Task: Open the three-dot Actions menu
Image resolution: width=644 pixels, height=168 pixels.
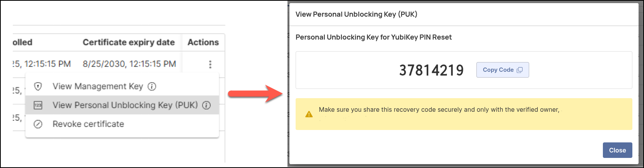Action: pos(210,64)
